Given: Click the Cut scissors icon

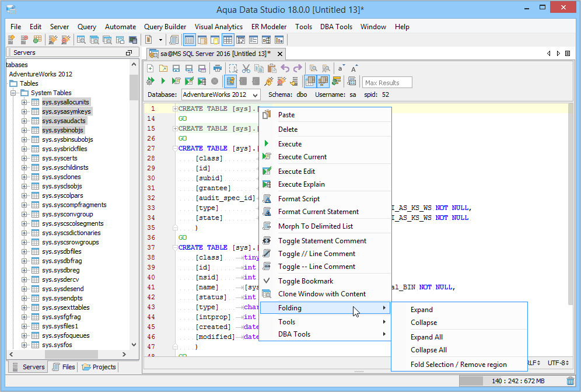Looking at the screenshot, I should tap(246, 68).
